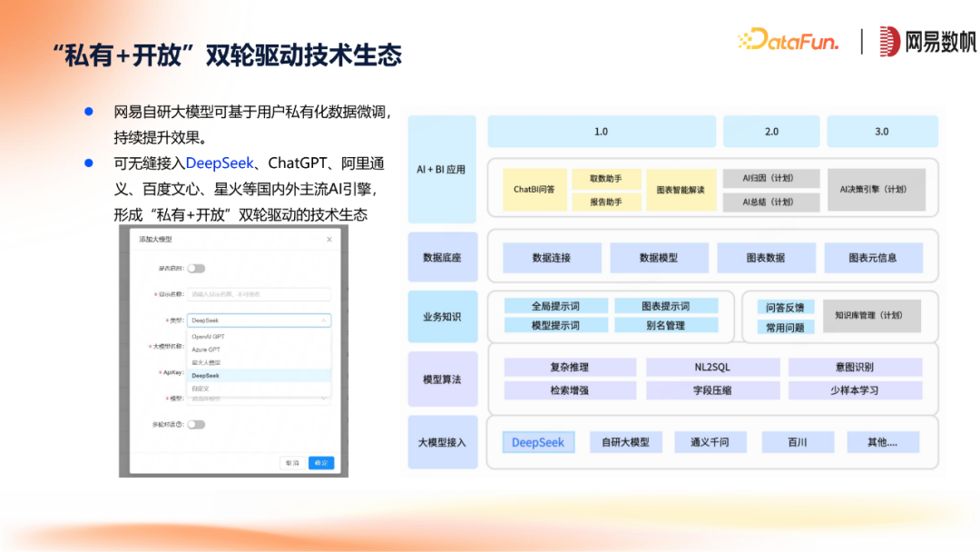Click the help icon beside 多轮对话
The image size is (980, 552).
180,425
